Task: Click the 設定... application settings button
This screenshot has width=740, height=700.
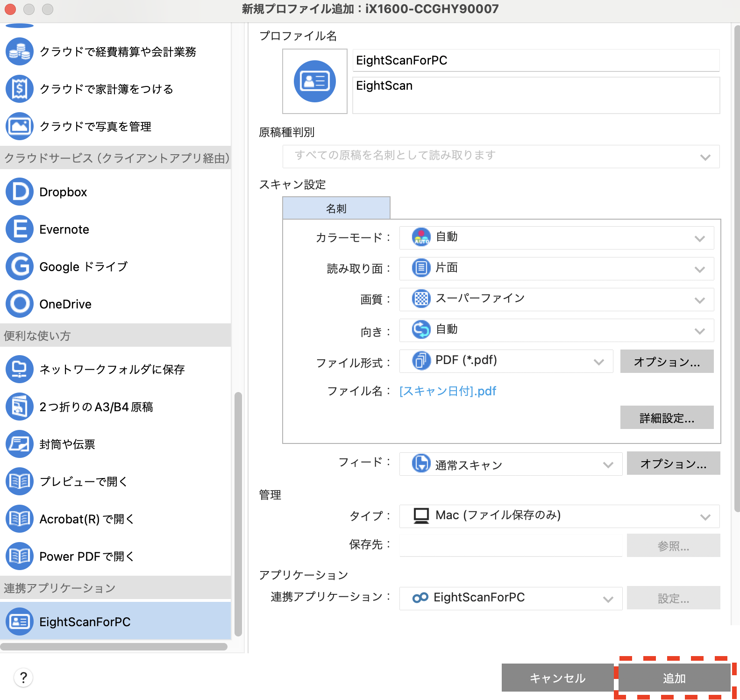Action: [x=673, y=598]
